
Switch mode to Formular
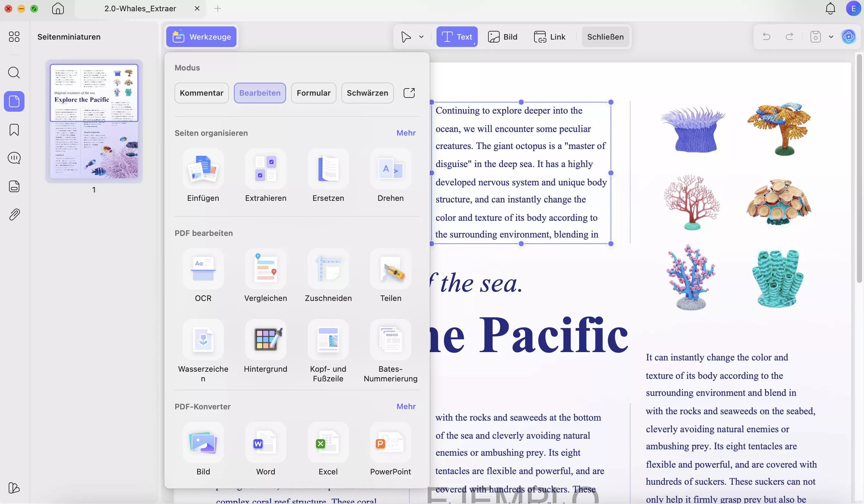click(313, 93)
